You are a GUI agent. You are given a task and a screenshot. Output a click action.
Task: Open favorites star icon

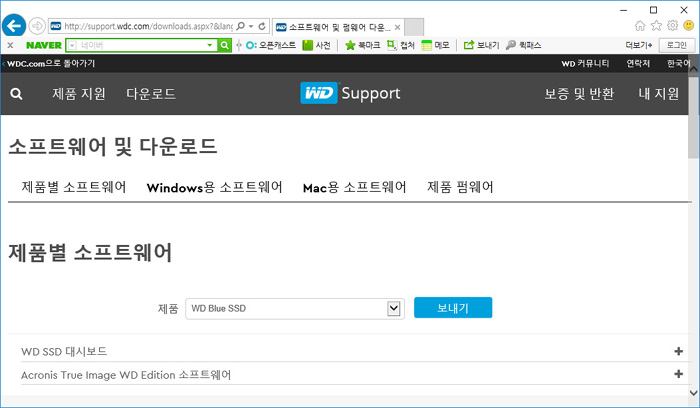656,25
